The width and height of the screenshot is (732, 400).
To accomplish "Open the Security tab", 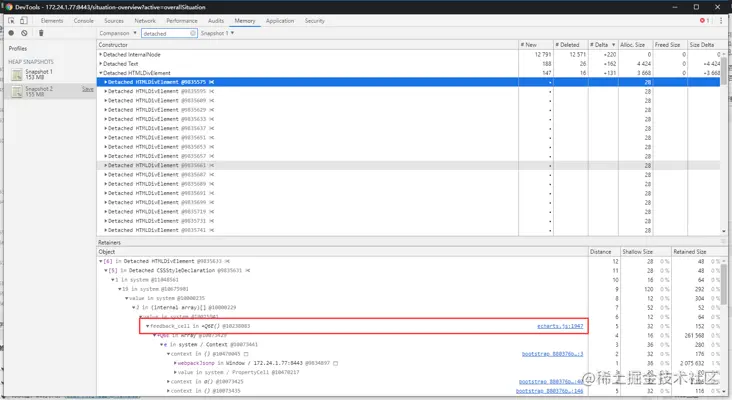I will pos(315,21).
